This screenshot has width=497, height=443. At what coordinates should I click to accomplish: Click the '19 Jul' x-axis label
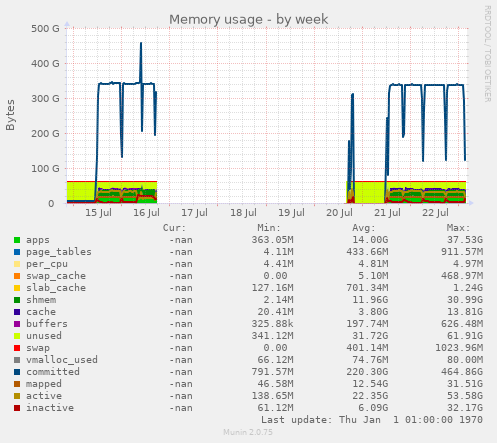click(x=291, y=213)
